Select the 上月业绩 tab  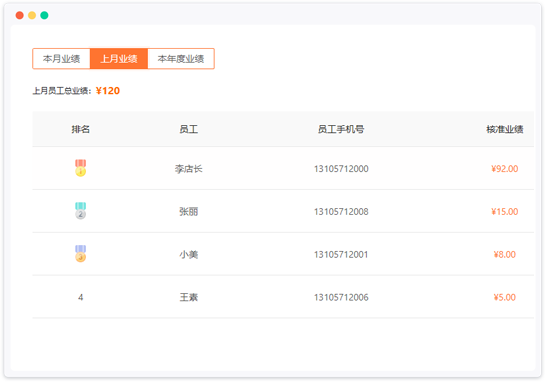pos(119,59)
